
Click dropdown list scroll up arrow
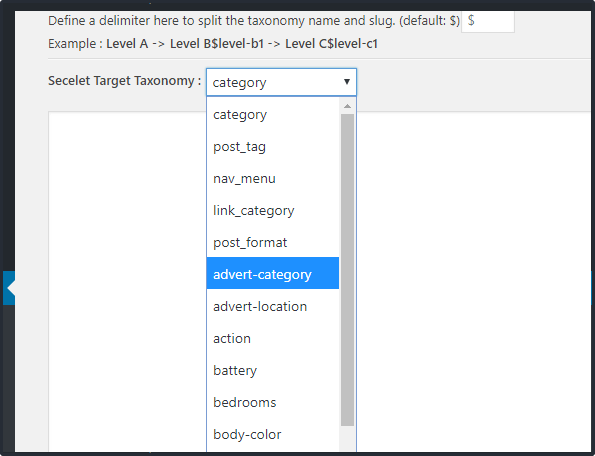click(347, 106)
